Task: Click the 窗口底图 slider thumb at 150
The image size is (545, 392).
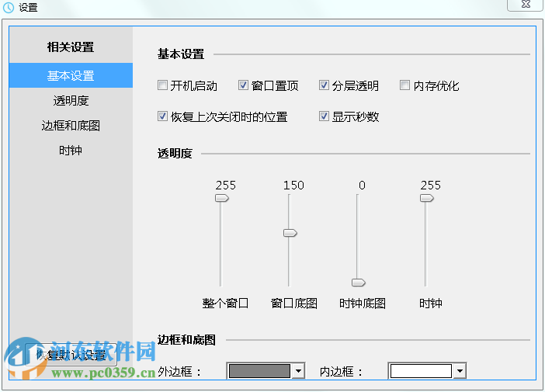Action: (290, 233)
